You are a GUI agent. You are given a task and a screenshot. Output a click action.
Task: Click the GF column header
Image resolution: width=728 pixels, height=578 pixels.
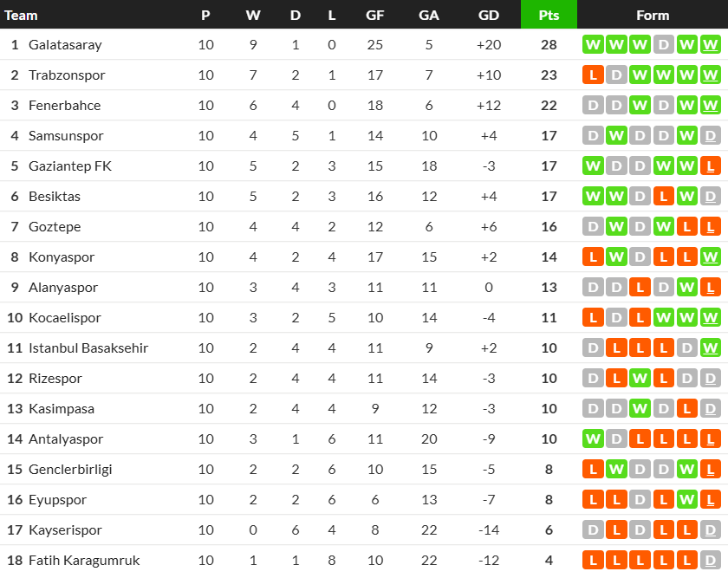tap(375, 15)
